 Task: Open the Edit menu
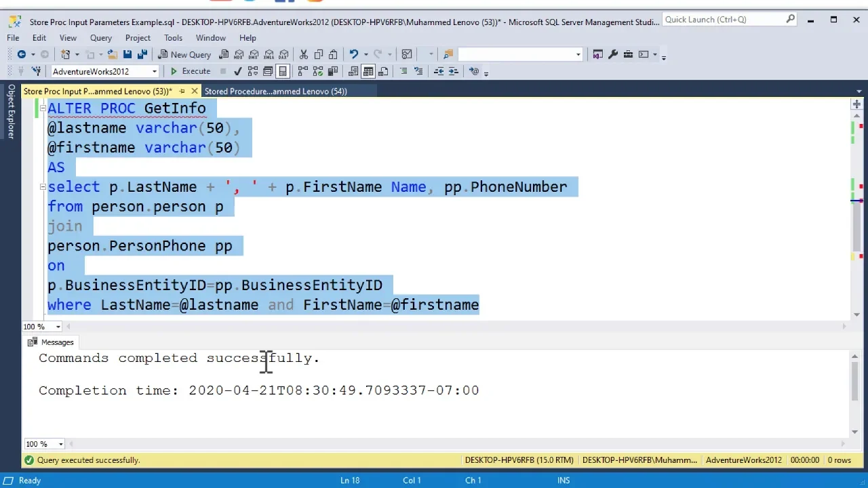39,38
